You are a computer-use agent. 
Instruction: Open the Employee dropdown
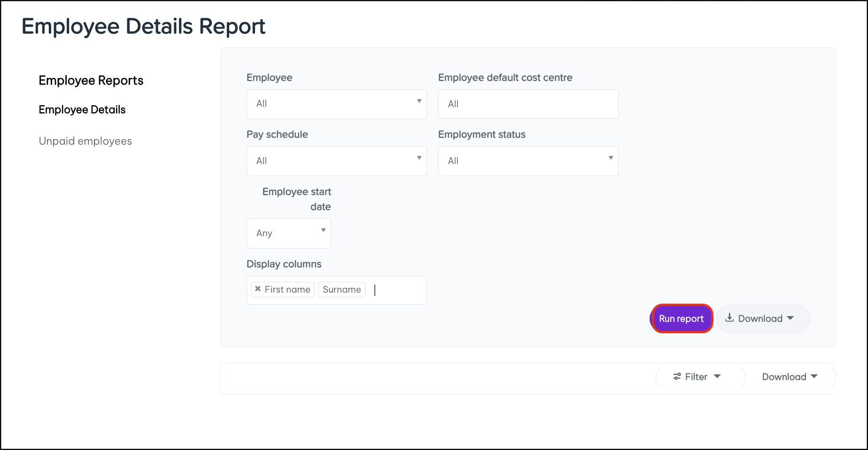(x=336, y=104)
